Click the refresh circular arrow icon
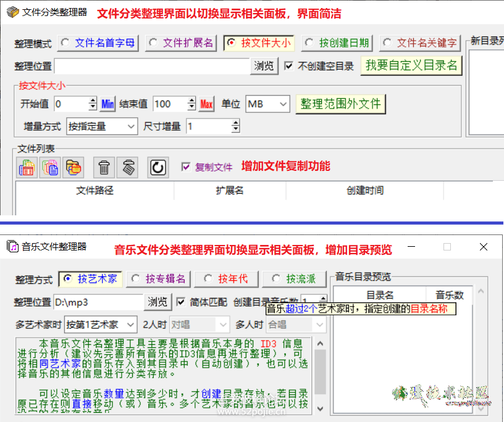The width and height of the screenshot is (504, 422). (x=158, y=168)
